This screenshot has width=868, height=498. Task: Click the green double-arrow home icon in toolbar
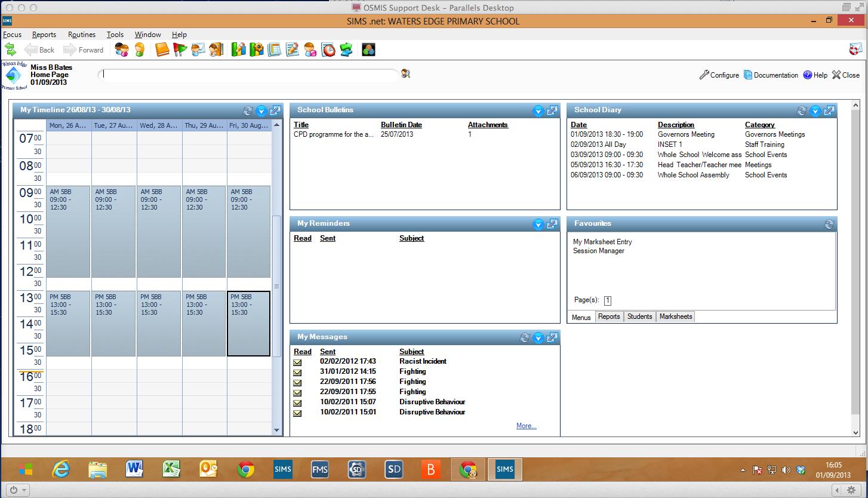tap(10, 50)
